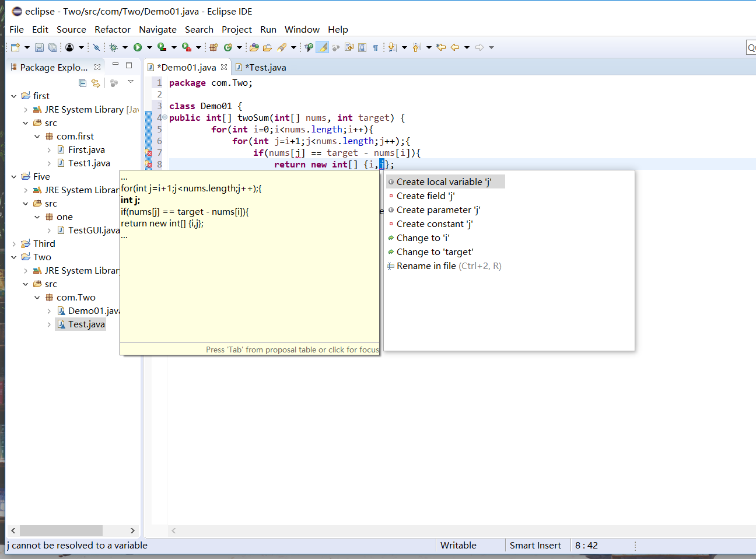756x559 pixels.
Task: Switch to the *Test.java editor tab
Action: [261, 67]
